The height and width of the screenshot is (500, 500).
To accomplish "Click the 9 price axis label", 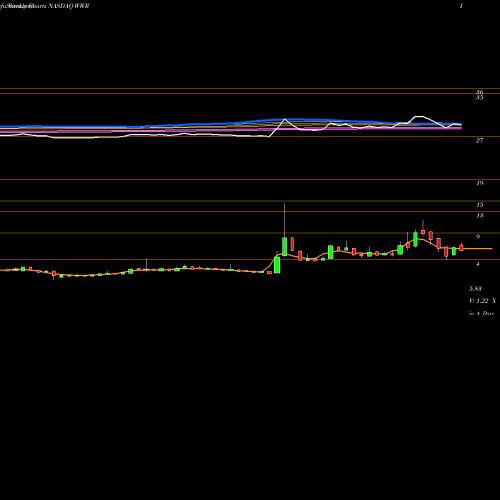I will pyautogui.click(x=478, y=237).
